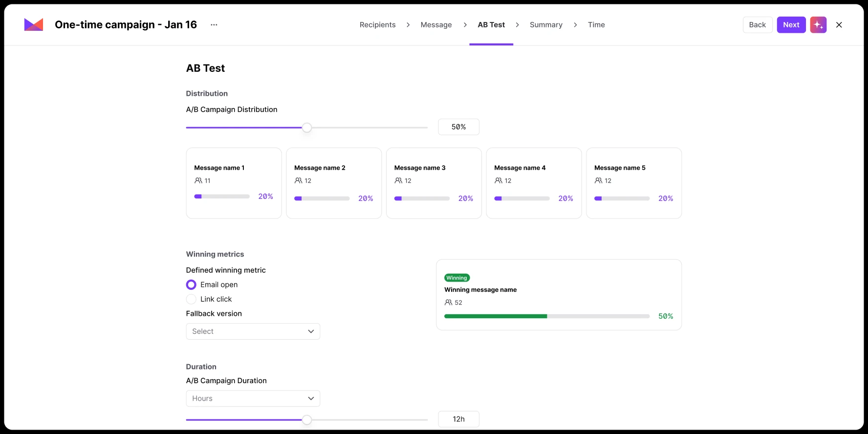Close the campaign editor with X
868x434 pixels.
pyautogui.click(x=839, y=25)
